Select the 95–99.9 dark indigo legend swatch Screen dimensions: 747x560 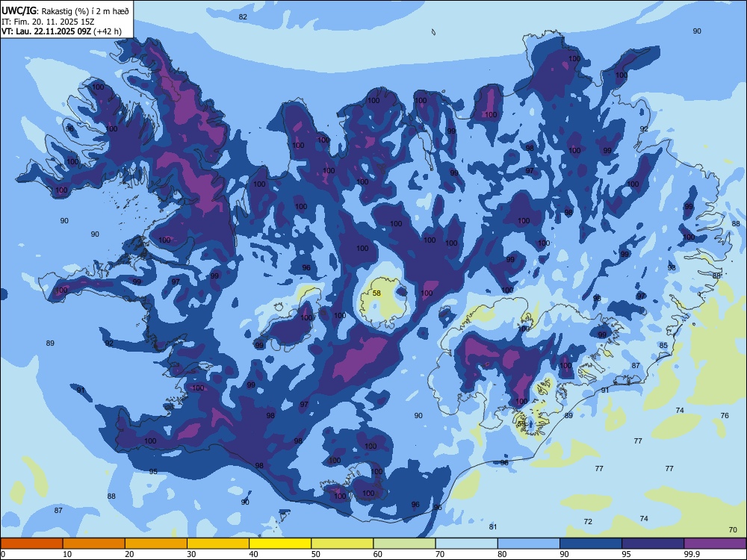[653, 544]
